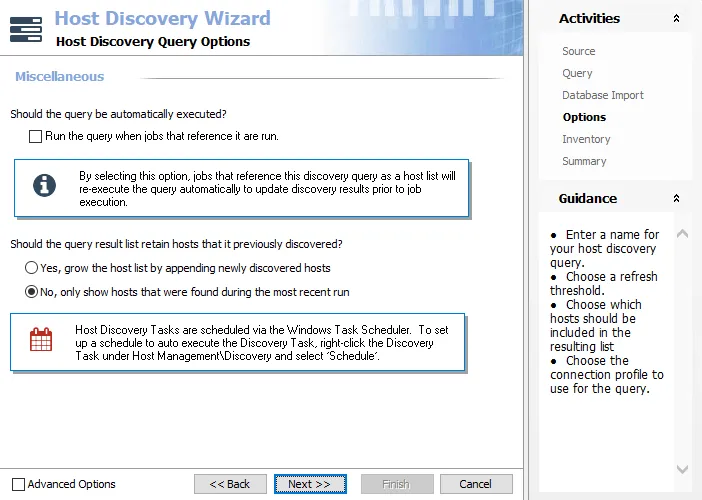Click the Guidance scroll up arrow
Screen dimensions: 702x500
coord(682,233)
